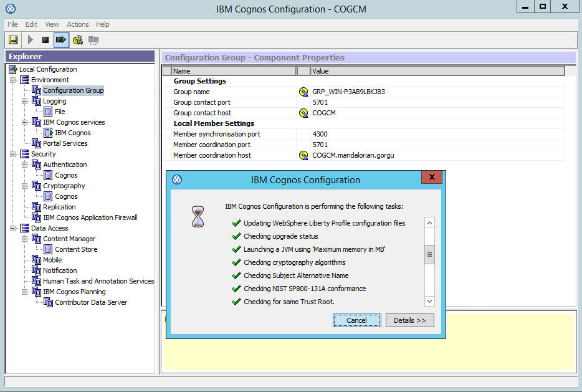Open the View menu
This screenshot has height=392, width=582.
(x=52, y=24)
